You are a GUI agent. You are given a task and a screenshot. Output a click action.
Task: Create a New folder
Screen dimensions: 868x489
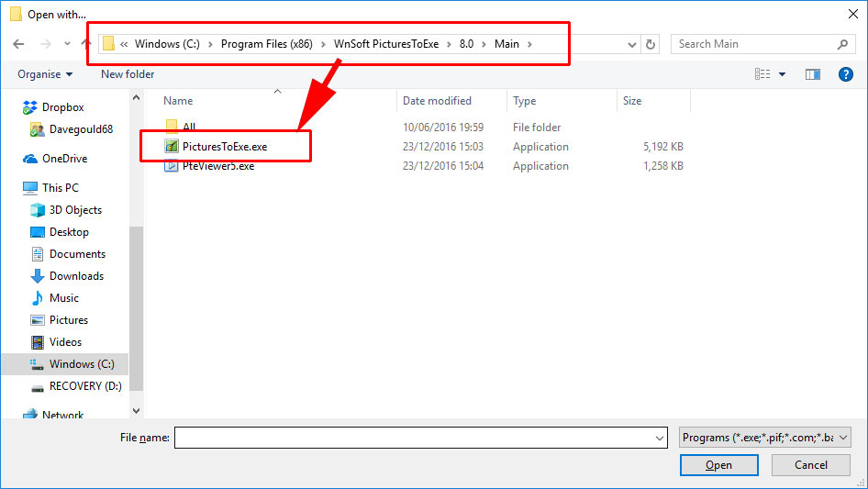[x=128, y=74]
